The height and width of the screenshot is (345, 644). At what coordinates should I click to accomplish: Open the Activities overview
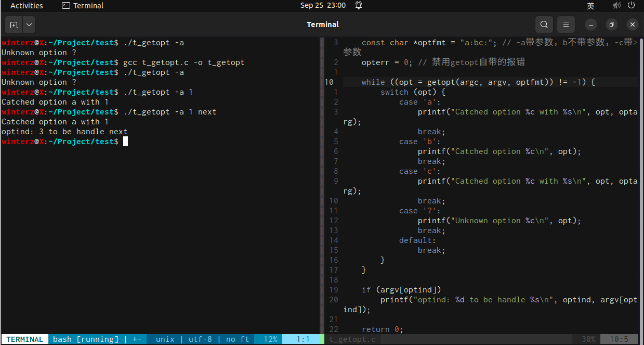(x=27, y=6)
